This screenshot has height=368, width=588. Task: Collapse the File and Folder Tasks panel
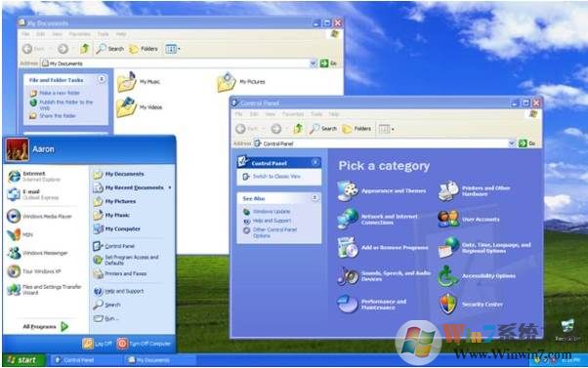point(102,79)
